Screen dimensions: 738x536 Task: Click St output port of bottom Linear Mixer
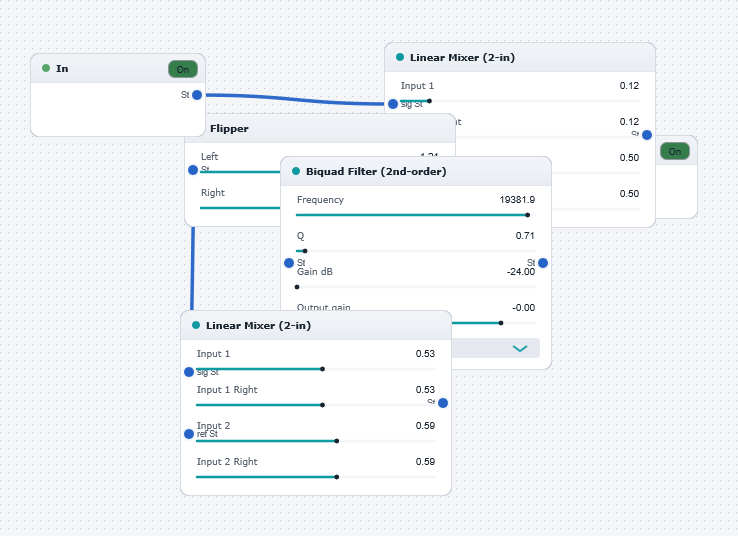click(443, 403)
